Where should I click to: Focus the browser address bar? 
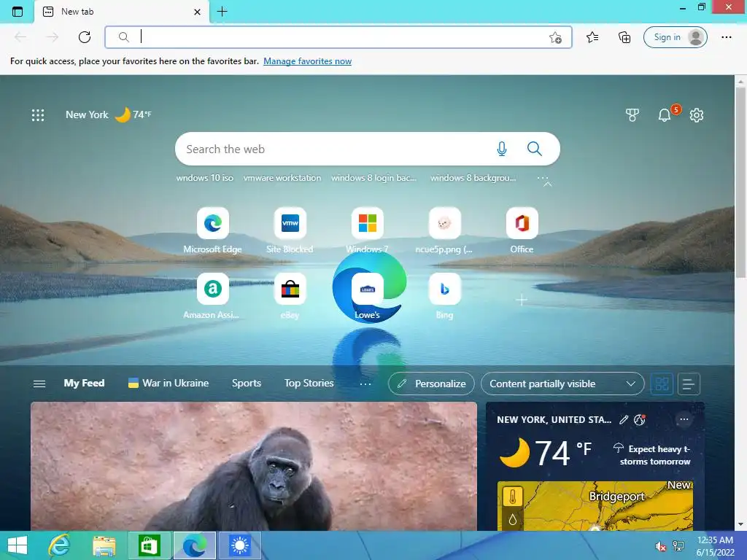tap(338, 37)
